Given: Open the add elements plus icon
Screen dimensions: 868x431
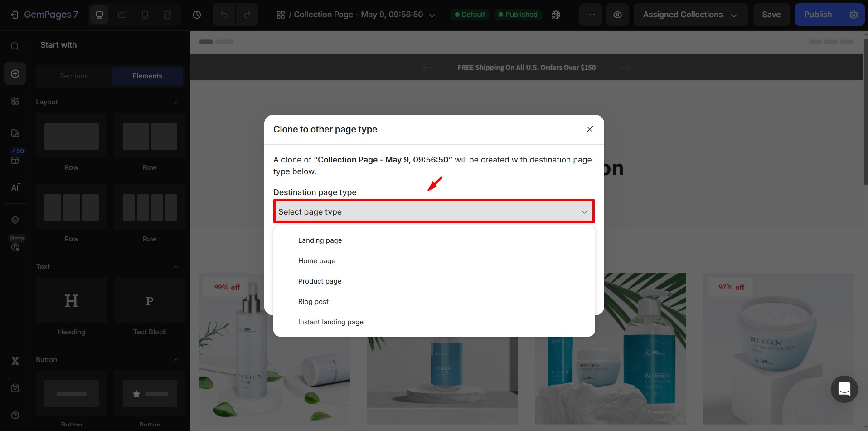Looking at the screenshot, I should pyautogui.click(x=15, y=73).
